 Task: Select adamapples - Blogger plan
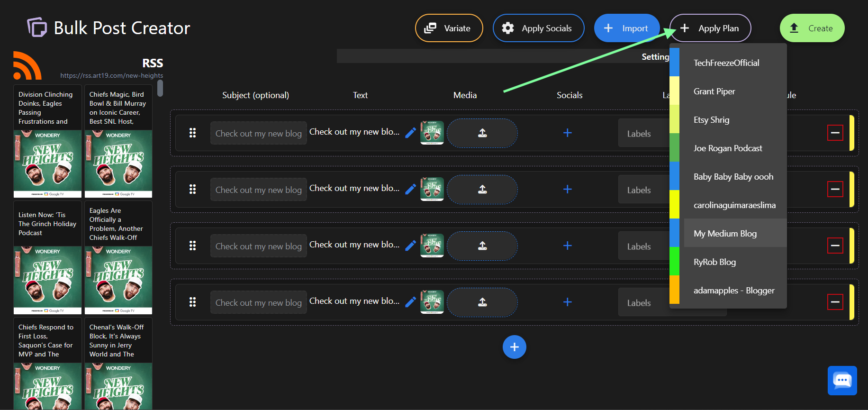(728, 290)
